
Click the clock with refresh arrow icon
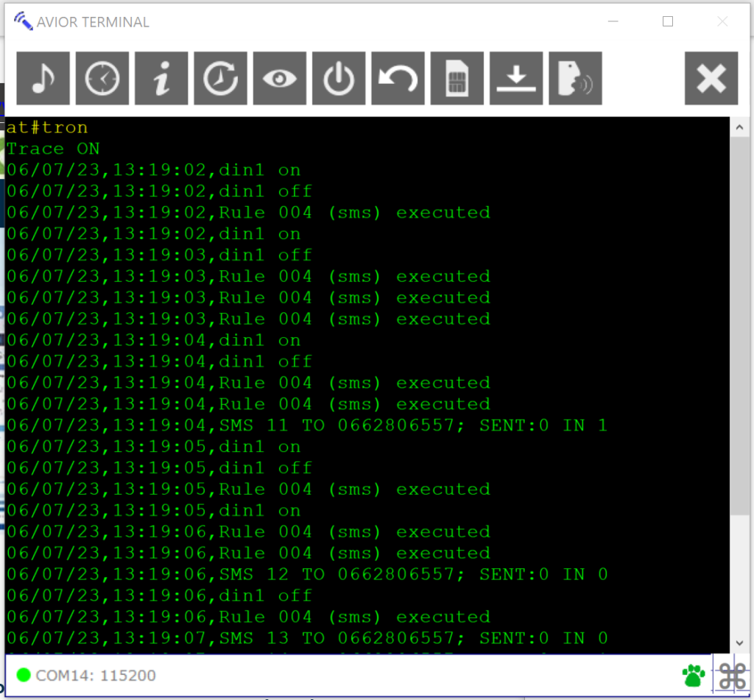point(220,79)
